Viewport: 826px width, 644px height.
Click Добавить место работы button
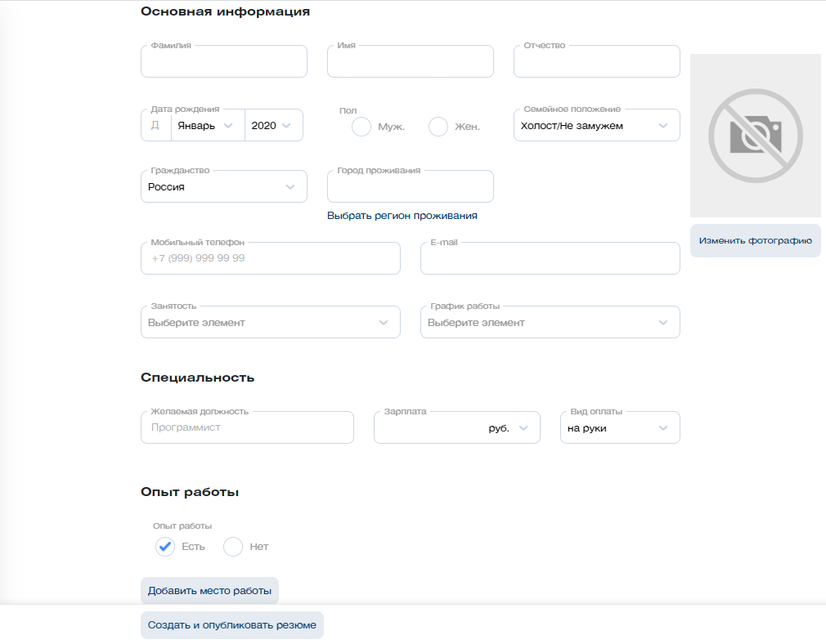[x=209, y=591]
